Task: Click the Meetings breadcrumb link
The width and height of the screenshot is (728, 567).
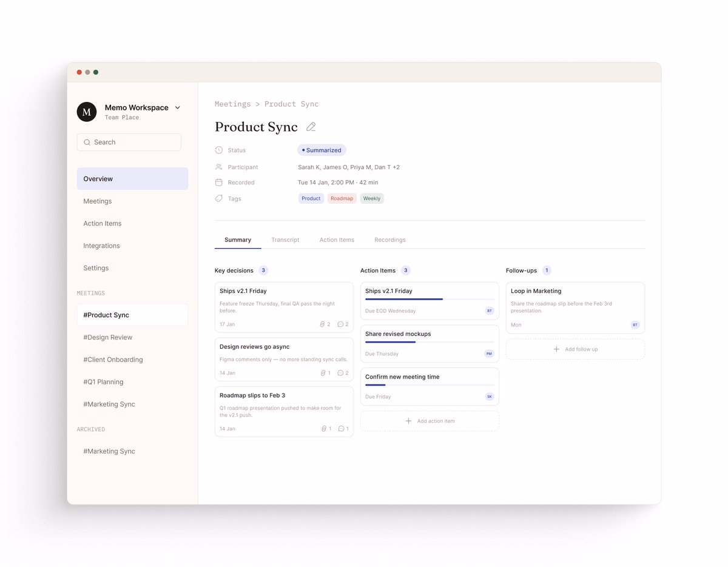Action: pos(232,104)
